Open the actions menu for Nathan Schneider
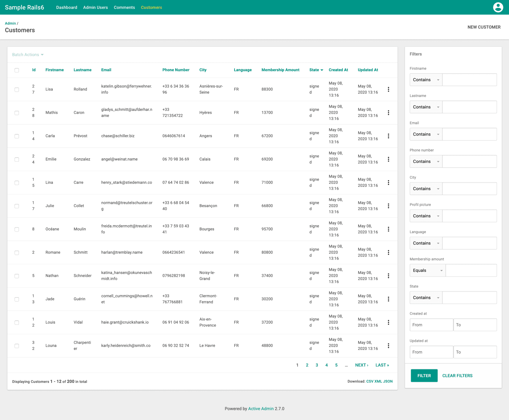The width and height of the screenshot is (509, 420). tap(388, 276)
